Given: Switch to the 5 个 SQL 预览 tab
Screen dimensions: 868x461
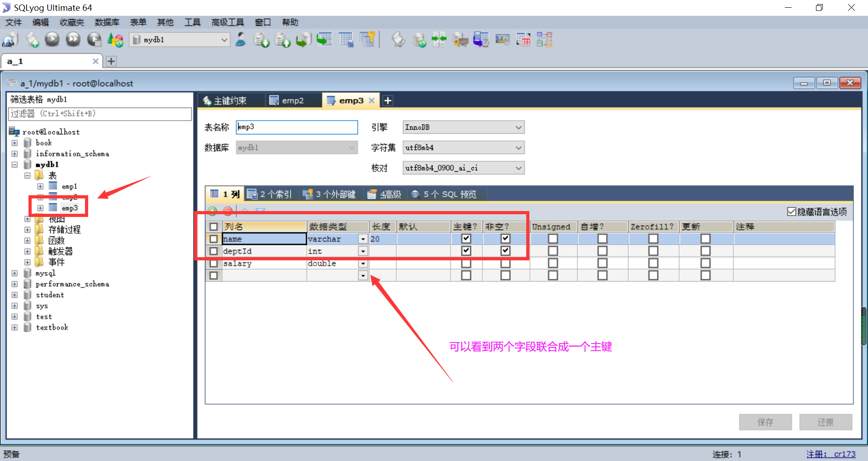Looking at the screenshot, I should [x=444, y=194].
